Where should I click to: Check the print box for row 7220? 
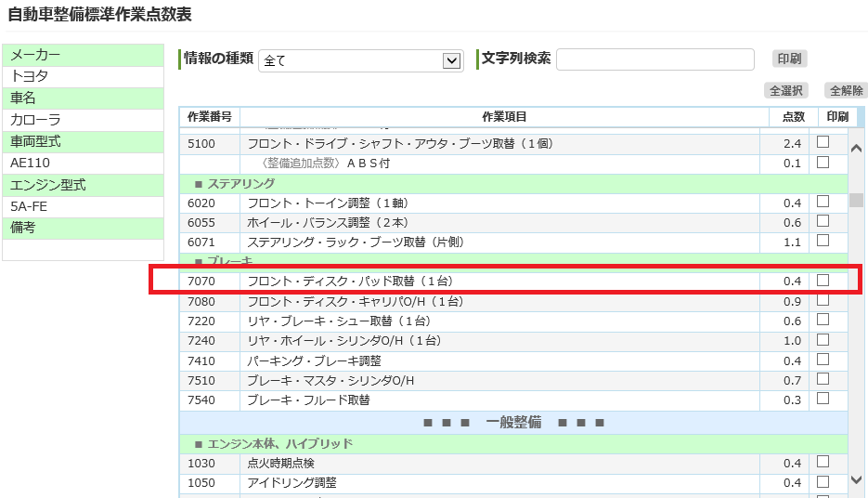point(823,320)
